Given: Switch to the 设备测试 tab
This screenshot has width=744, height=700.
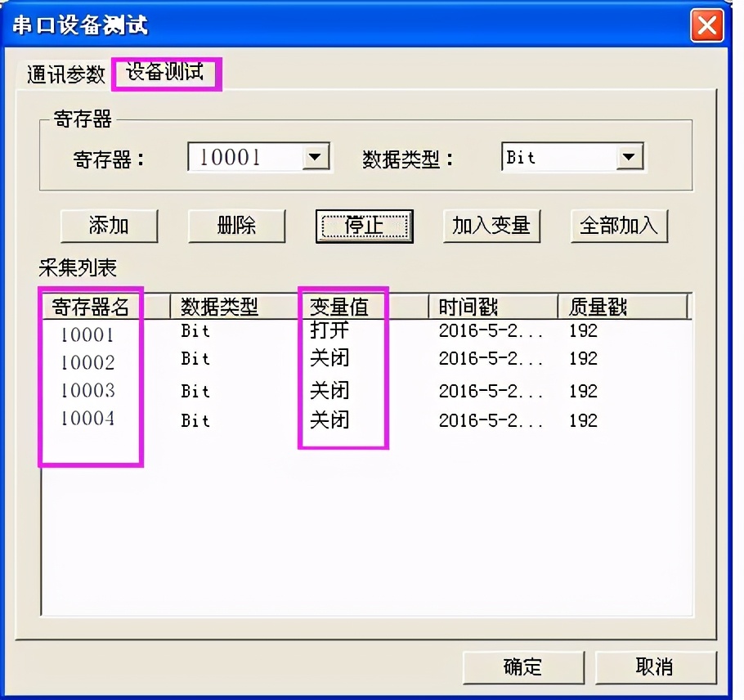Looking at the screenshot, I should click(x=166, y=74).
